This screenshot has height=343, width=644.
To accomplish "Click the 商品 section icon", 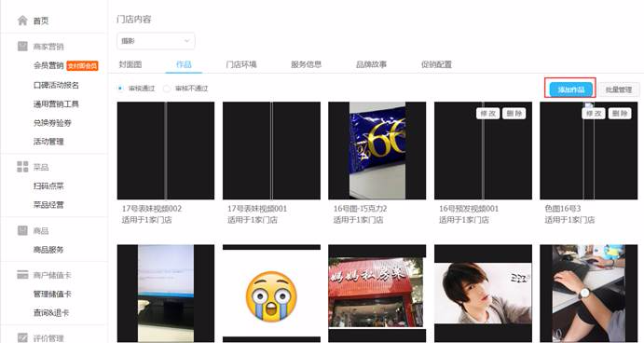I will 22,230.
